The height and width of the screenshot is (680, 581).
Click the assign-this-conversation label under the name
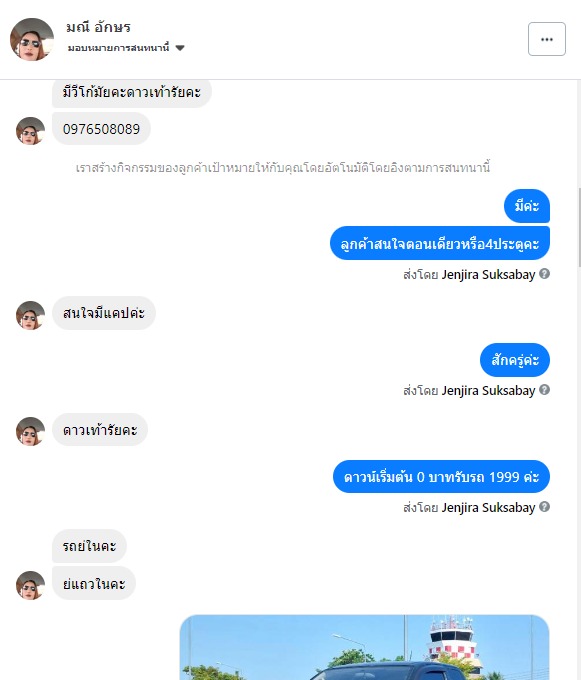coord(118,48)
